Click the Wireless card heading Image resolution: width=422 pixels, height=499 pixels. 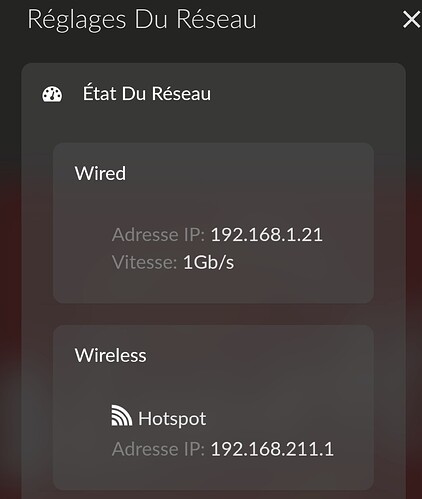110,355
